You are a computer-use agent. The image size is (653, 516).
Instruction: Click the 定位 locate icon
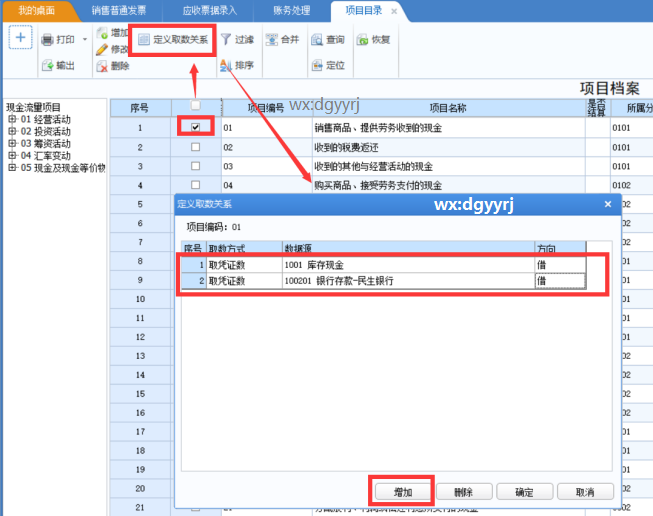315,66
